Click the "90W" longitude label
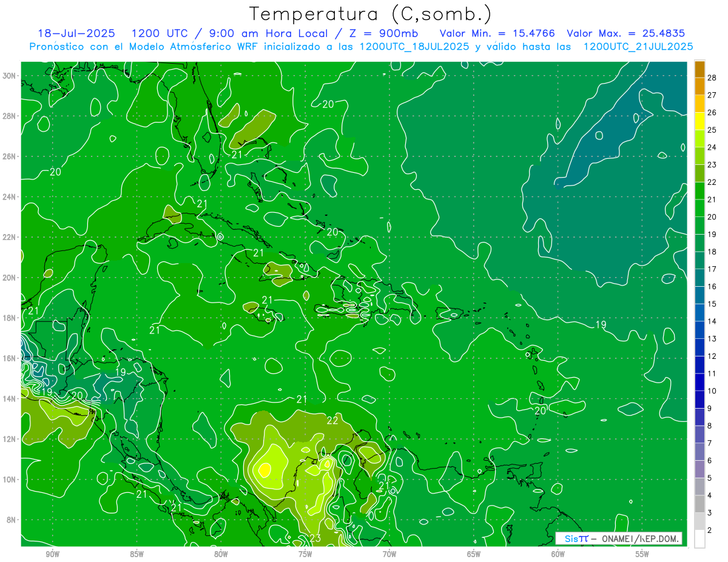The width and height of the screenshot is (728, 562). (52, 554)
